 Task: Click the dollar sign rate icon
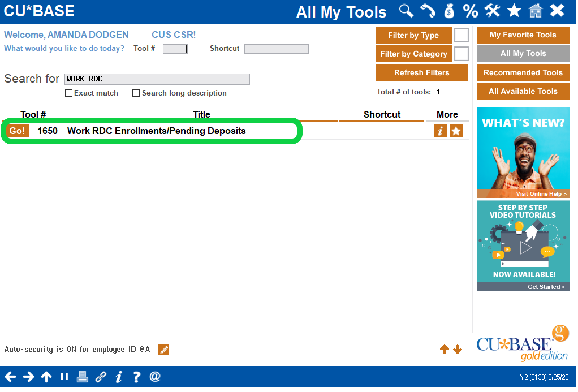(x=448, y=11)
